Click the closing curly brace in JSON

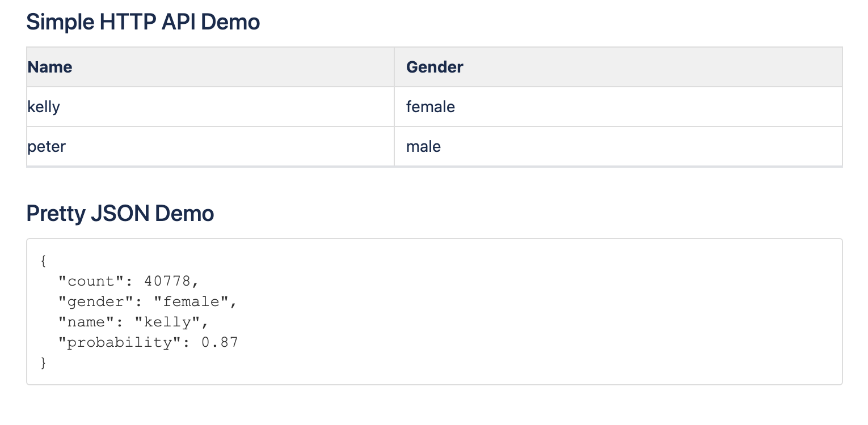44,363
